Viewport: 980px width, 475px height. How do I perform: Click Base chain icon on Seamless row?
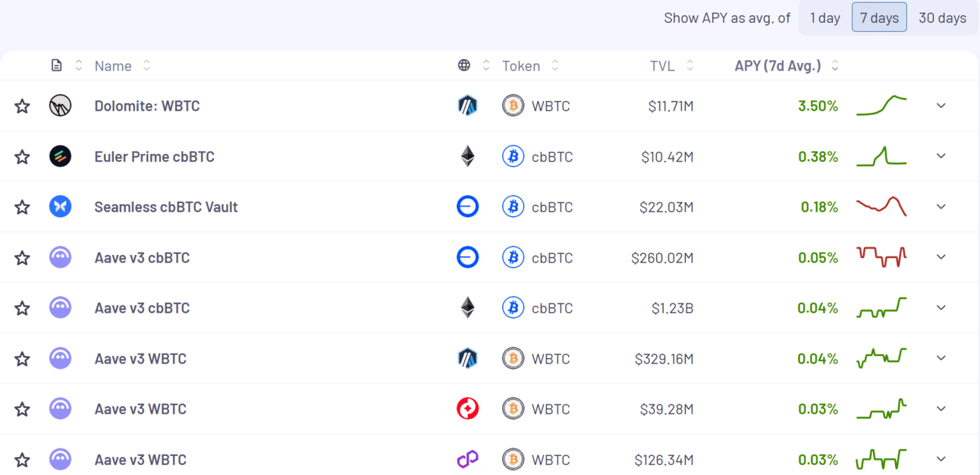468,206
